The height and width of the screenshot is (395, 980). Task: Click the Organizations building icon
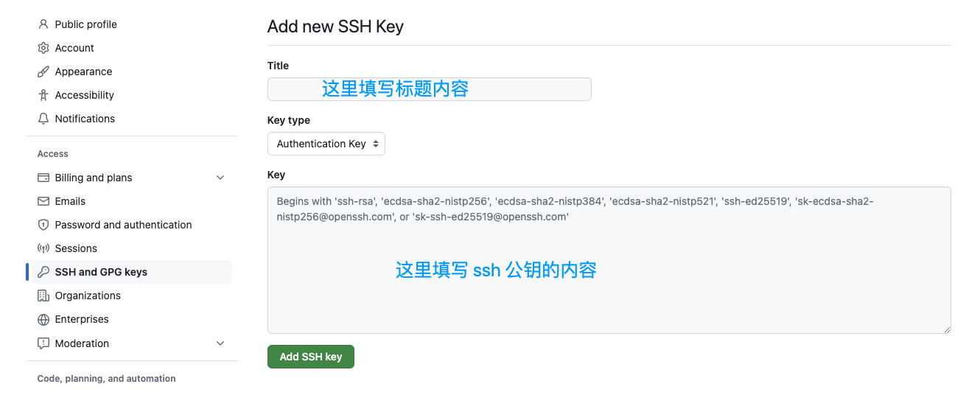pos(43,296)
